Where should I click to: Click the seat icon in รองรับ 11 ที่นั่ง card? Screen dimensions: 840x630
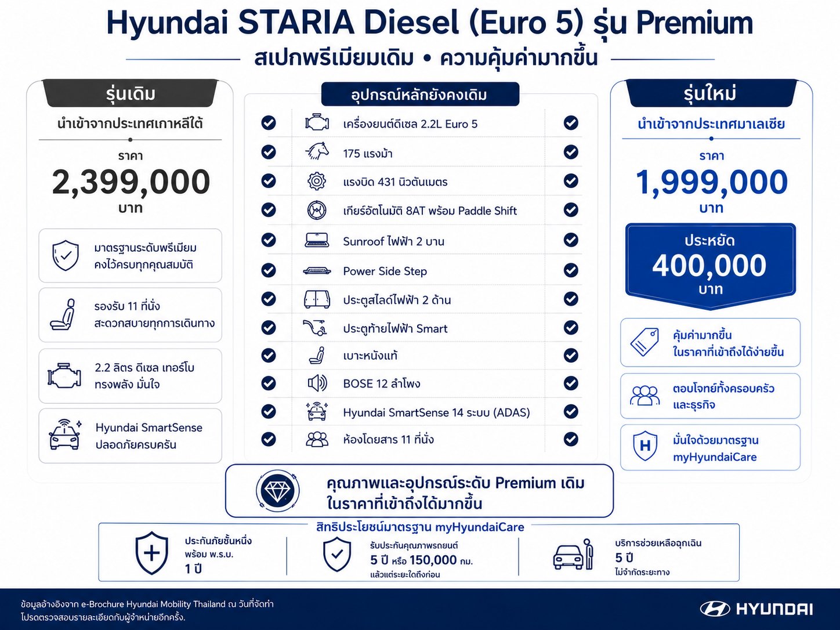[x=63, y=314]
